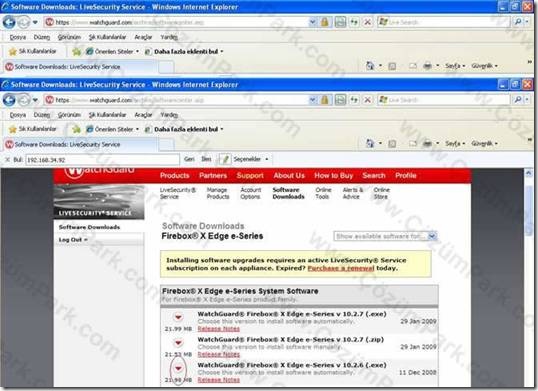538x391 pixels.
Task: Click feeds icon in front window command bar
Action: (x=392, y=144)
